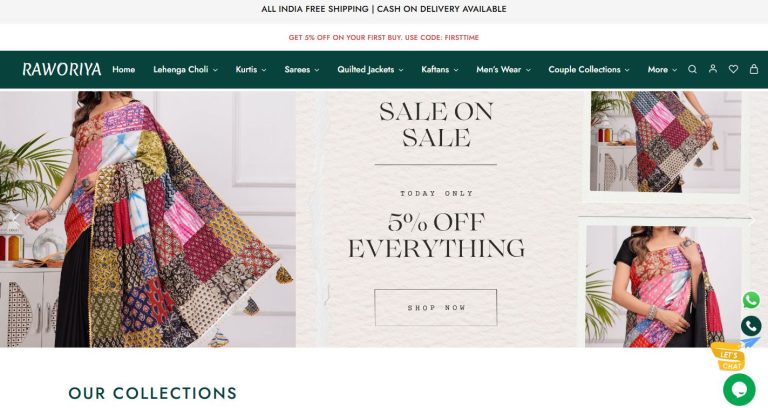Click the RAWORIYA logo
Viewport: 768px width, 408px height.
point(62,70)
